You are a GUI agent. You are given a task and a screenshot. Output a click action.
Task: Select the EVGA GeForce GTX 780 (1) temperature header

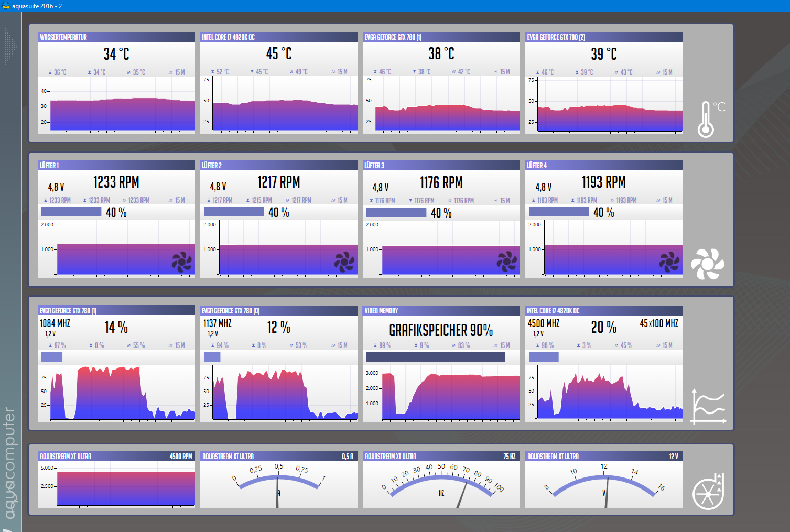pyautogui.click(x=441, y=37)
